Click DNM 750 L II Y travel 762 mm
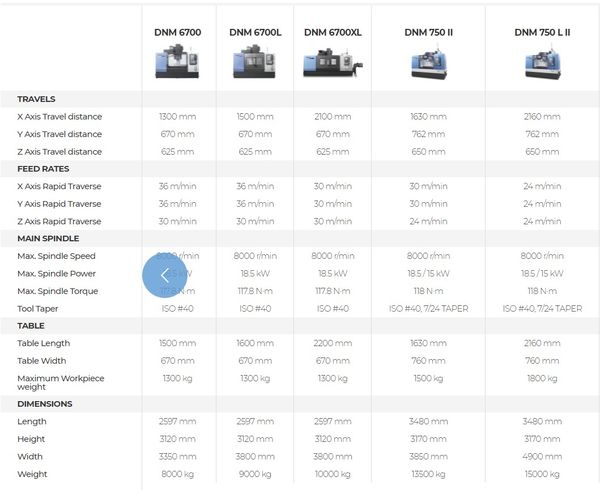The height and width of the screenshot is (490, 600). click(542, 134)
